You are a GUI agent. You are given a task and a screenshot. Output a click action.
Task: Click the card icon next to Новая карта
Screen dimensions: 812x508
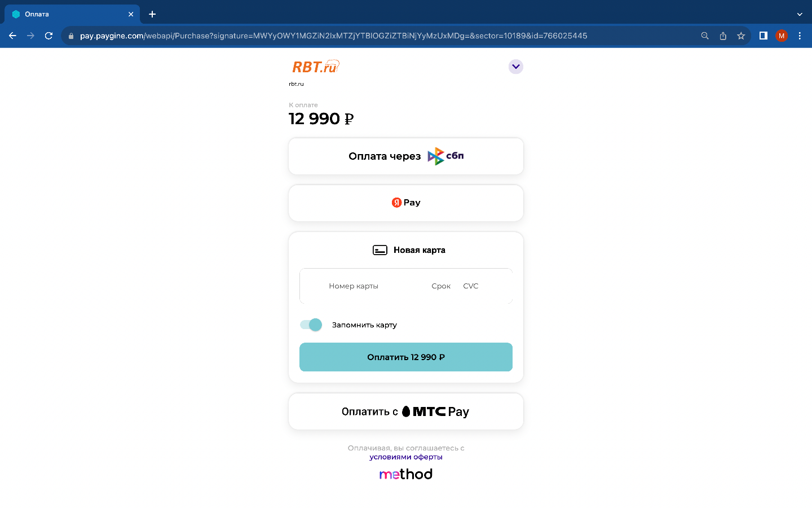380,250
